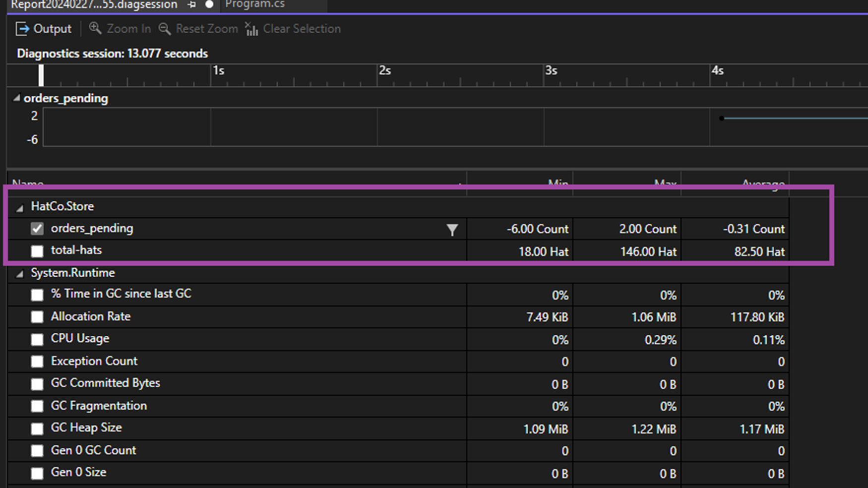Click the Output button label
This screenshot has width=868, height=488.
point(52,29)
